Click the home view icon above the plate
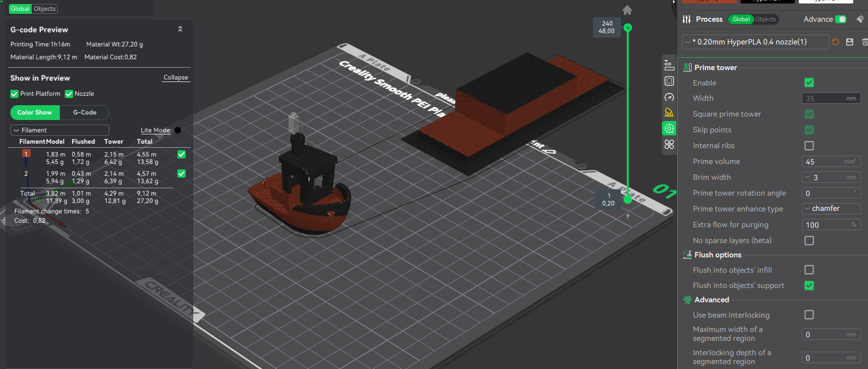This screenshot has width=868, height=369. pyautogui.click(x=627, y=10)
